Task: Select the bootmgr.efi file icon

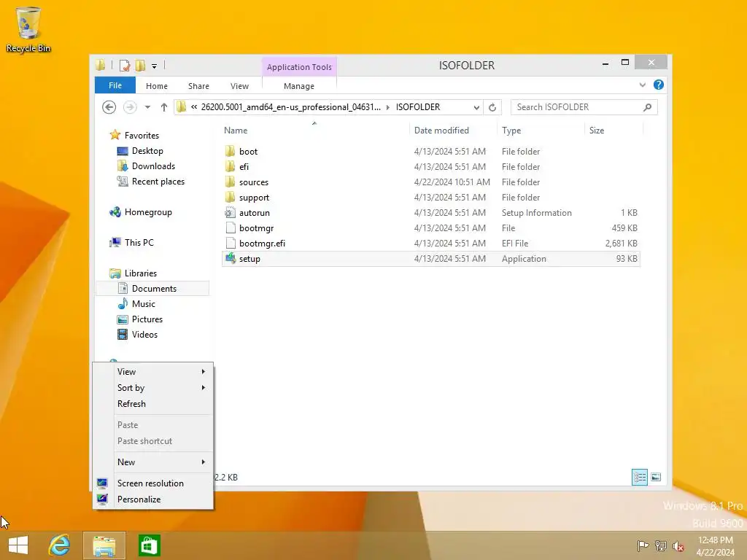Action: (x=230, y=243)
